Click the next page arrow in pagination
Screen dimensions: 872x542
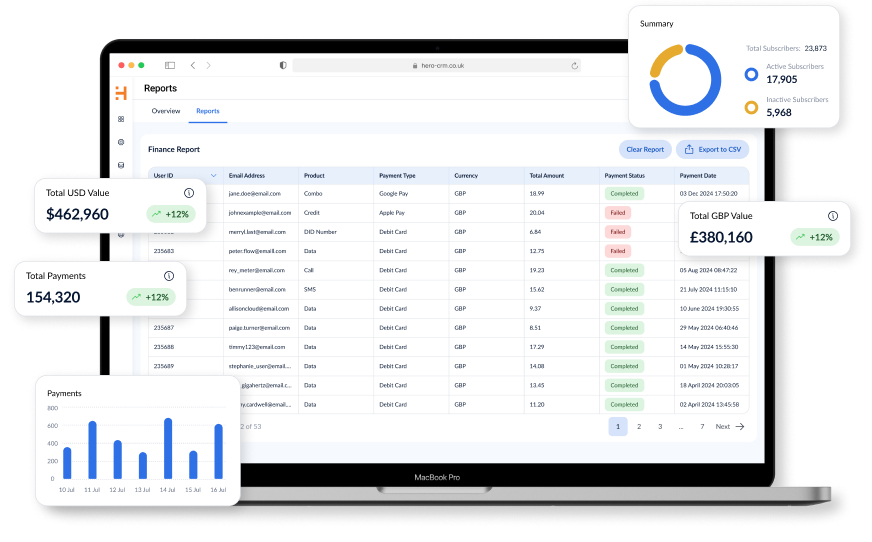740,426
